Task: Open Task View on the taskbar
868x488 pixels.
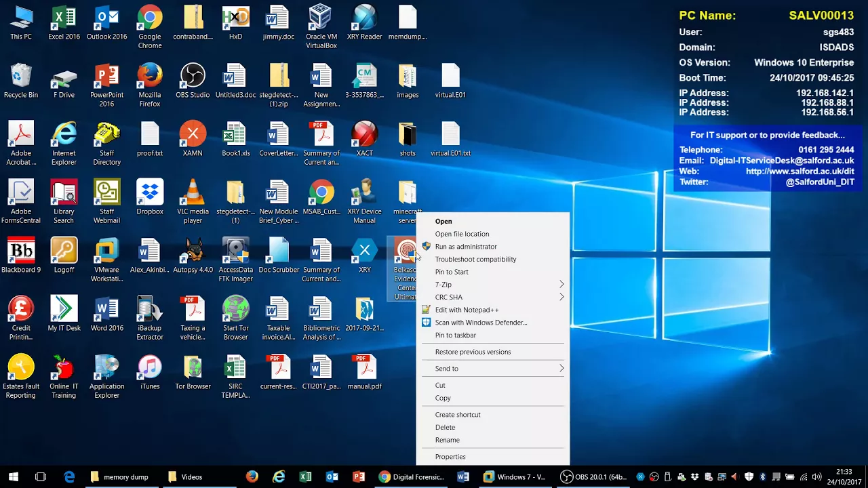Action: 41,477
